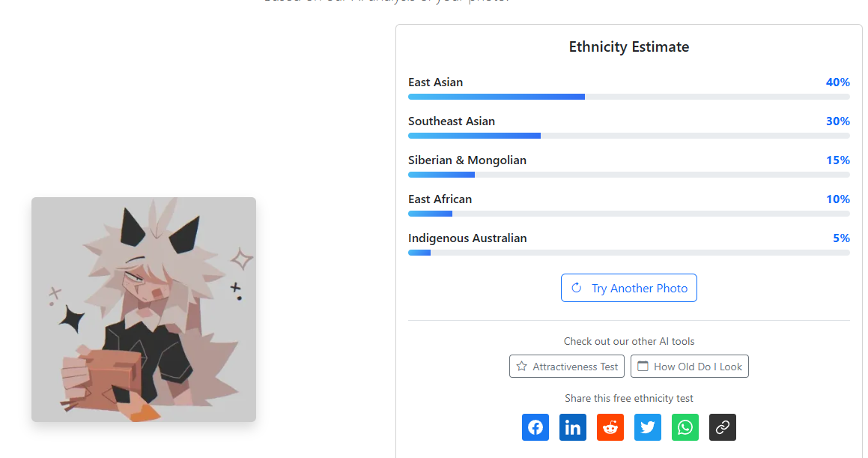Click the Ethnicity Estimate heading
The height and width of the screenshot is (458, 868).
pyautogui.click(x=629, y=47)
